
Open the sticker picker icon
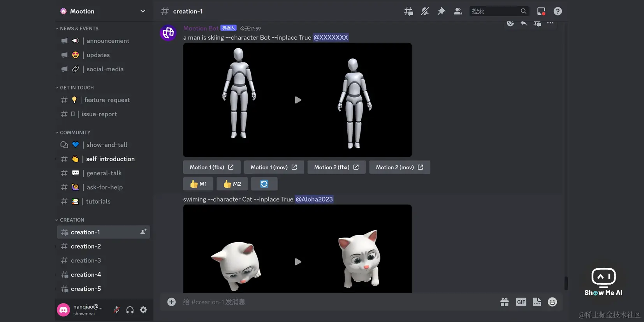(537, 302)
